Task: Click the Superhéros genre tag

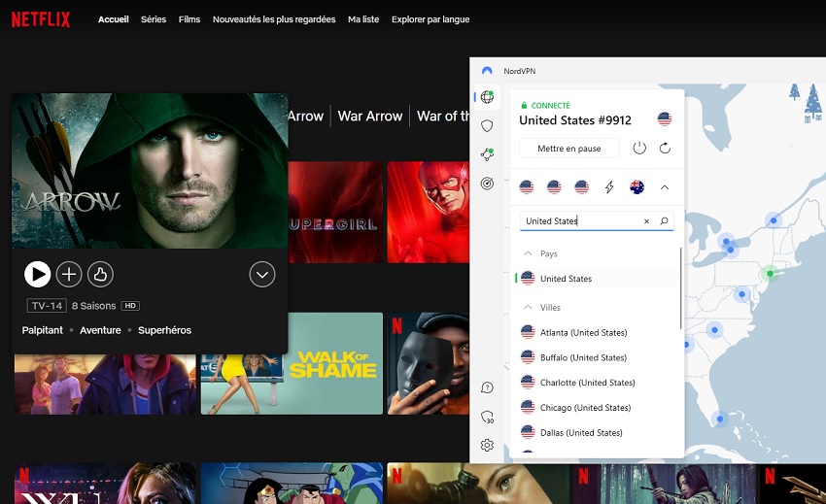Action: [164, 330]
